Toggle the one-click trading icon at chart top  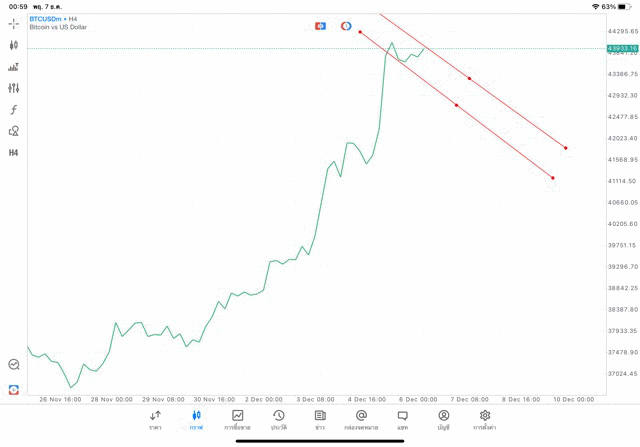(x=320, y=25)
